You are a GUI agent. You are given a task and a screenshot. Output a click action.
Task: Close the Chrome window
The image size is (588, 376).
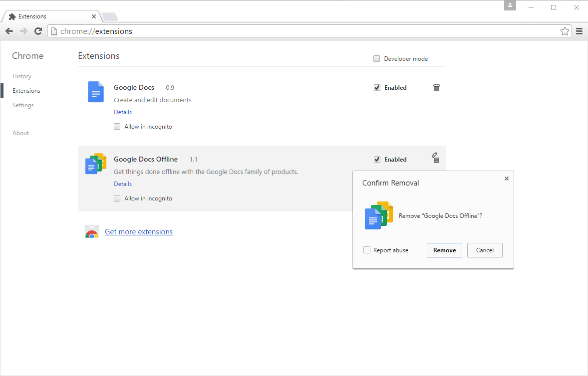pyautogui.click(x=577, y=7)
